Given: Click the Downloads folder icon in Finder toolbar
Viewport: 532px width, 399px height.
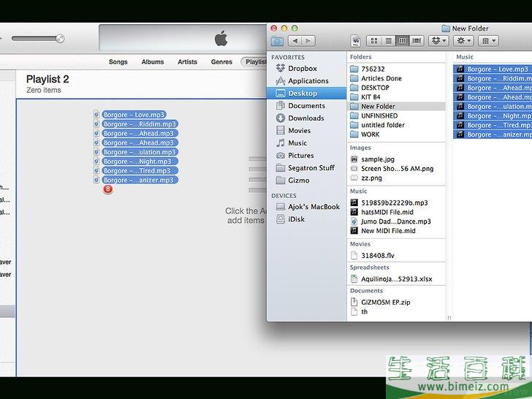Looking at the screenshot, I should click(x=277, y=42).
